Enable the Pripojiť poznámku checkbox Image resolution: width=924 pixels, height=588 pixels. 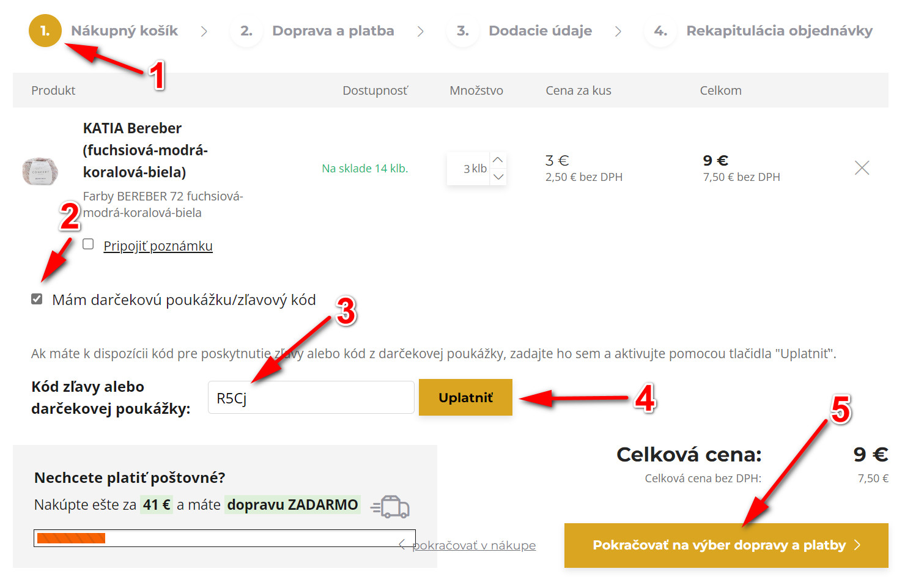(89, 244)
